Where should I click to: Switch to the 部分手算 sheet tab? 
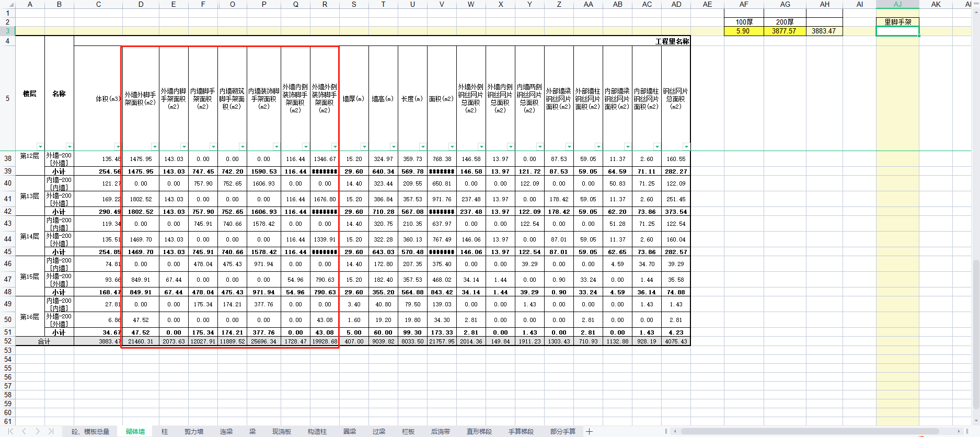coord(563,431)
